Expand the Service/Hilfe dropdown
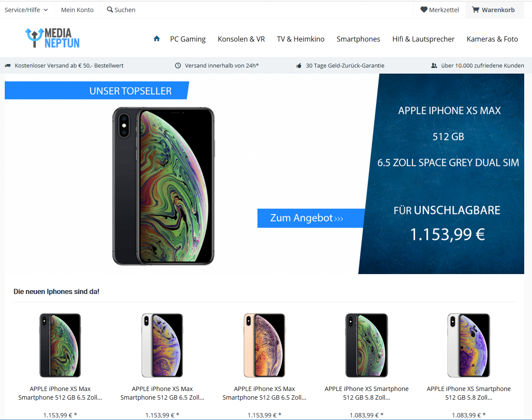532x420 pixels. [26, 10]
